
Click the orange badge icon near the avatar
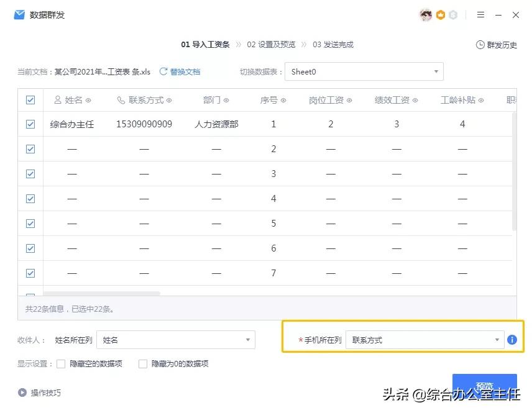(441, 14)
